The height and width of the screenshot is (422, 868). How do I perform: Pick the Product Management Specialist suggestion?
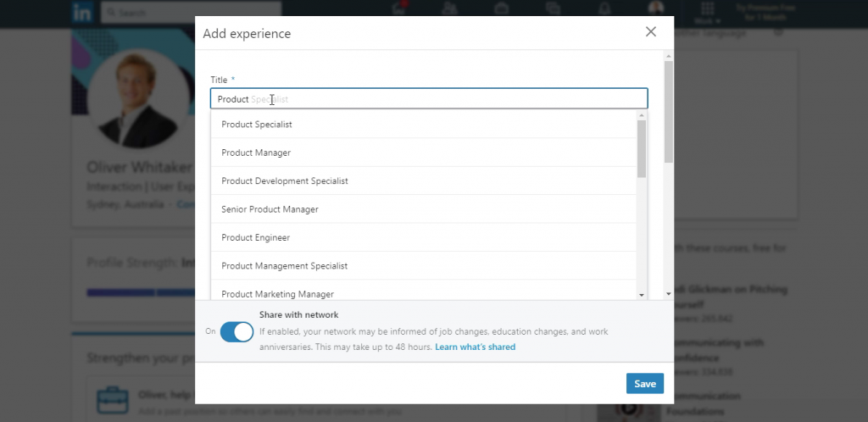click(x=424, y=265)
